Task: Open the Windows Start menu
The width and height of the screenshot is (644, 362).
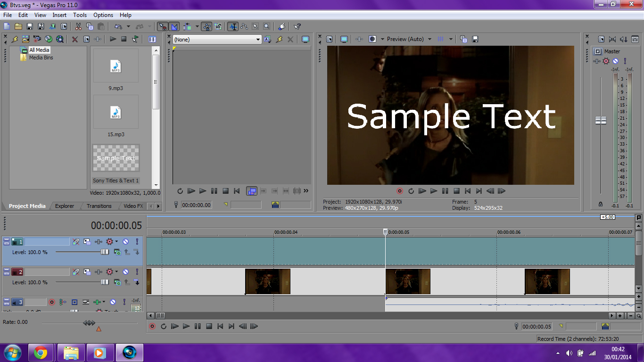Action: tap(12, 353)
